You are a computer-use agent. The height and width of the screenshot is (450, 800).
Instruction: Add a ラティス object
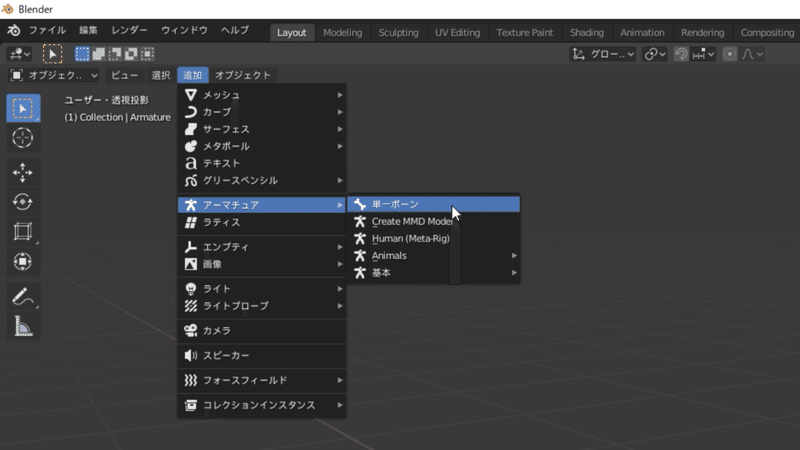click(x=262, y=222)
